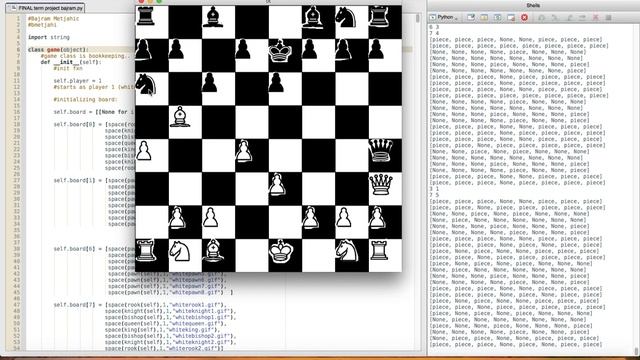Click the '7 5' output line in shell
This screenshot has height=360, width=640.
tap(434, 195)
